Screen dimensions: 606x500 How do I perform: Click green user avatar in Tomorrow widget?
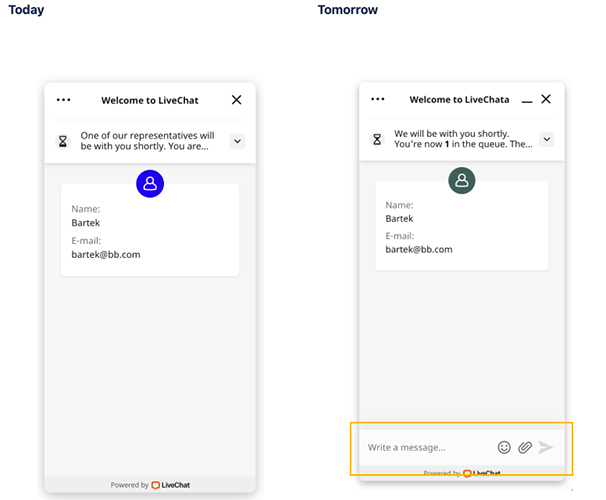[461, 180]
